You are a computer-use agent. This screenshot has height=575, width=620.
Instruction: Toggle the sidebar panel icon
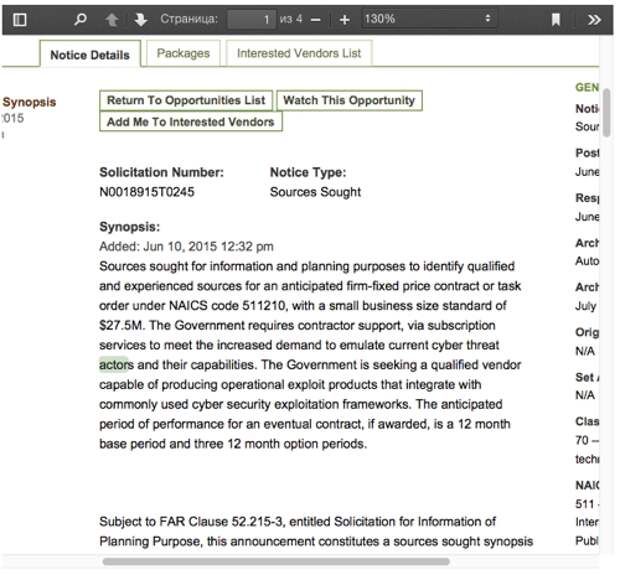coord(19,19)
